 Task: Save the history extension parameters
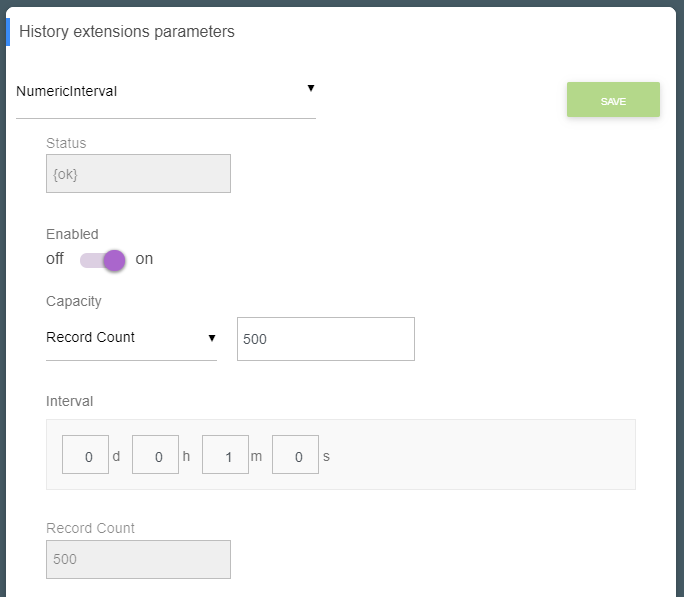click(x=613, y=100)
